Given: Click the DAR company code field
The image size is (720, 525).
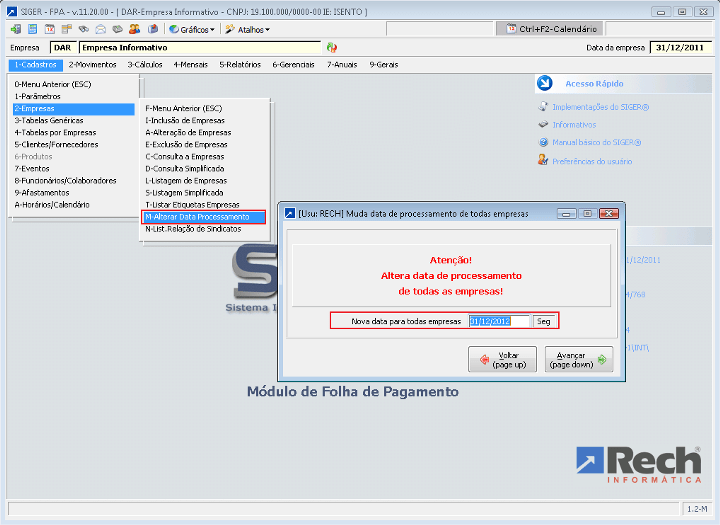Looking at the screenshot, I should click(x=63, y=47).
